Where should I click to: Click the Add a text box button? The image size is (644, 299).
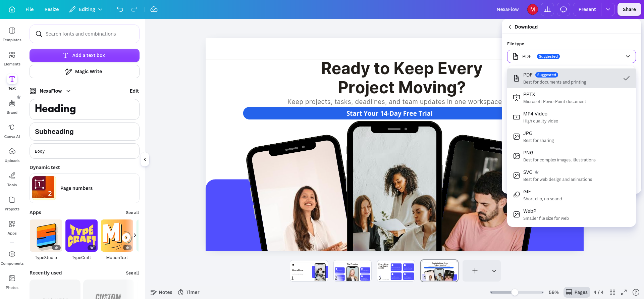(85, 55)
